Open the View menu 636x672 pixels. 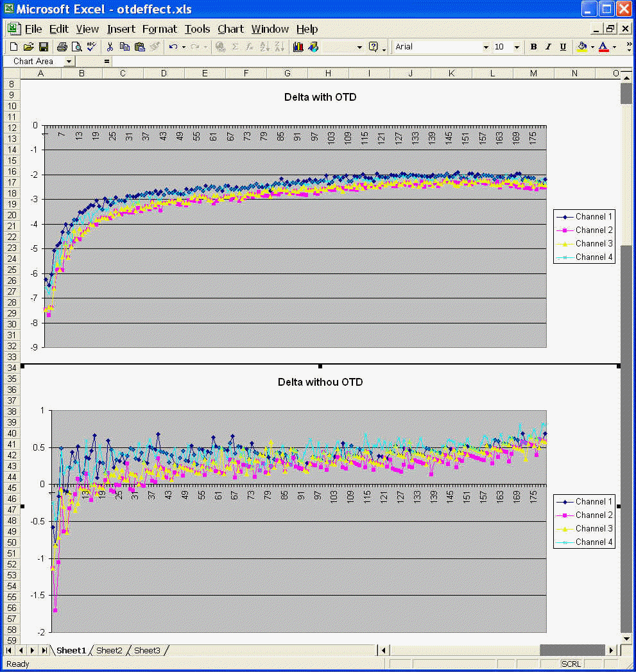coord(87,29)
